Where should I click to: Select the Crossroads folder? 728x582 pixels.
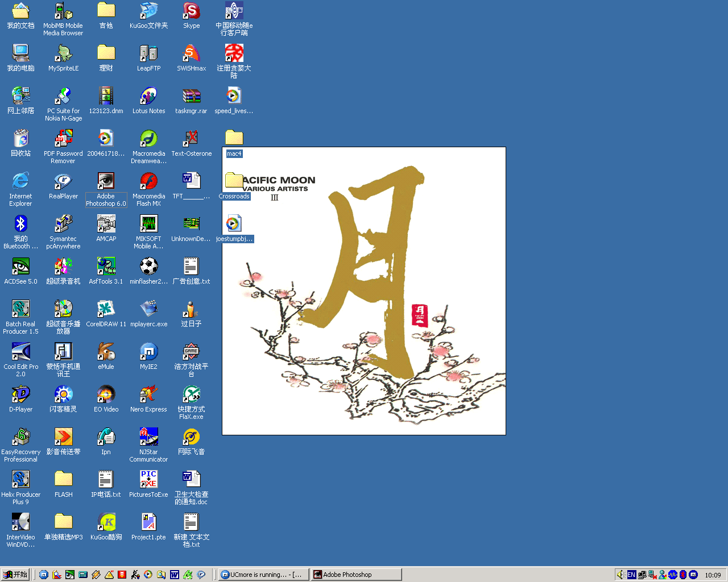tap(234, 186)
